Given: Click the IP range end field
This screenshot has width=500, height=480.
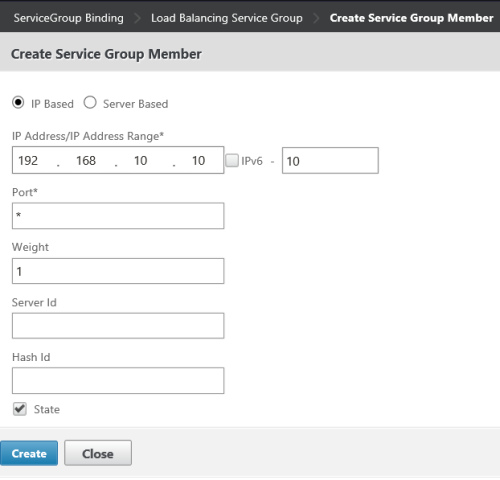Looking at the screenshot, I should click(x=330, y=161).
